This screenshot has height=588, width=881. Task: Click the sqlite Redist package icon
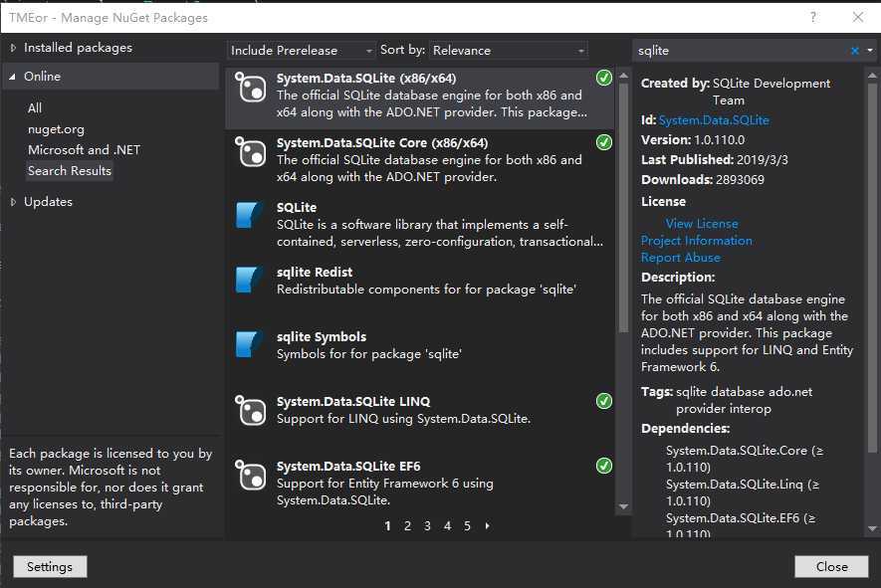(x=249, y=280)
